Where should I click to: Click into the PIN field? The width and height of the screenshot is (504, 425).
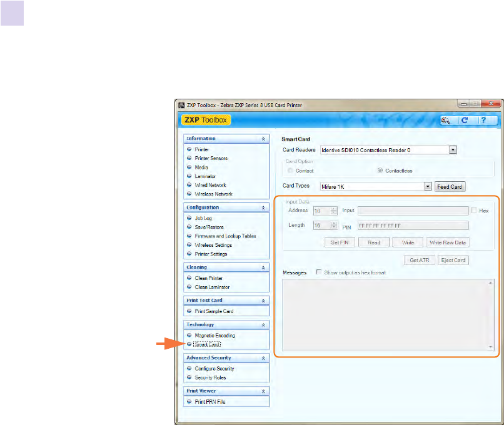413,226
